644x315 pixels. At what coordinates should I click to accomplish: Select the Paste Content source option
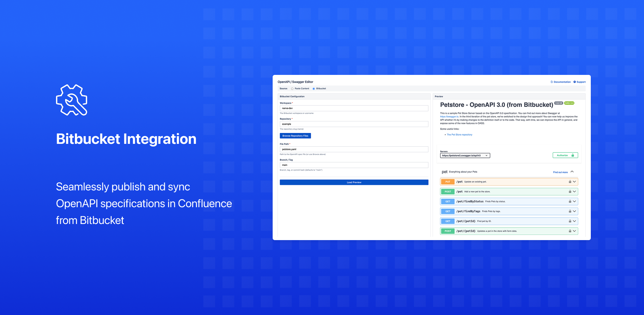(x=292, y=89)
